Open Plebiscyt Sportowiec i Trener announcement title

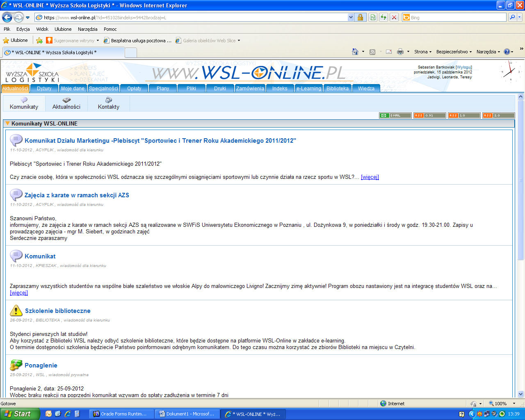pos(160,141)
